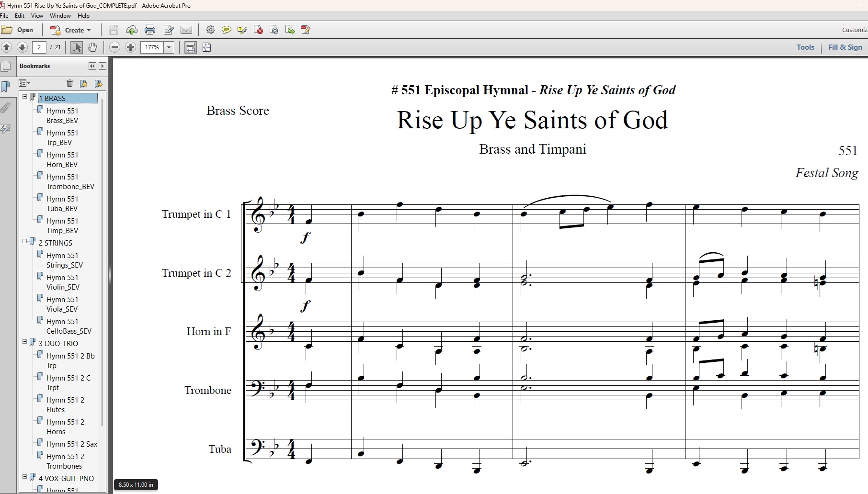Screen dimensions: 868x494
Task: Click the New bookmark icon
Action: point(84,83)
